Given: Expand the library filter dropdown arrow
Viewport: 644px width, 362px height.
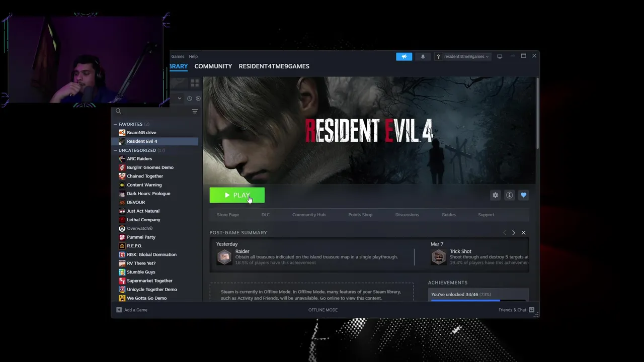Looking at the screenshot, I should coord(179,99).
